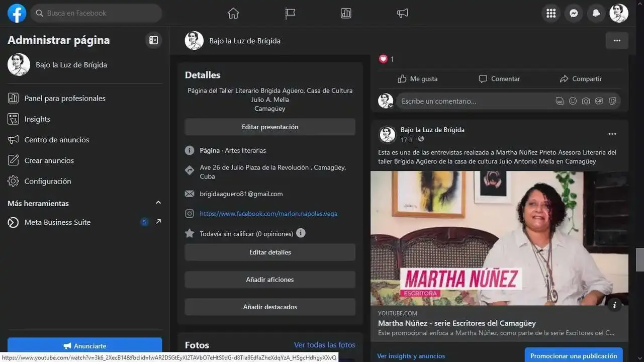Open the Martha Núñez post's three-dots menu
Viewport: 644px width, 362px height.
point(612,134)
